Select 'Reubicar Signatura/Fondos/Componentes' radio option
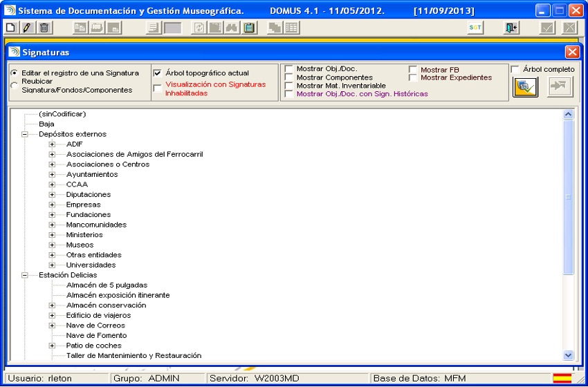The height and width of the screenshot is (387, 588). [15, 86]
